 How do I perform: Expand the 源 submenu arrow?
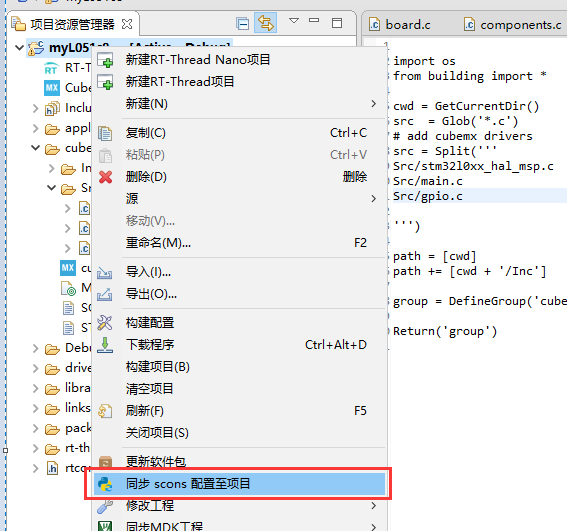(x=374, y=199)
